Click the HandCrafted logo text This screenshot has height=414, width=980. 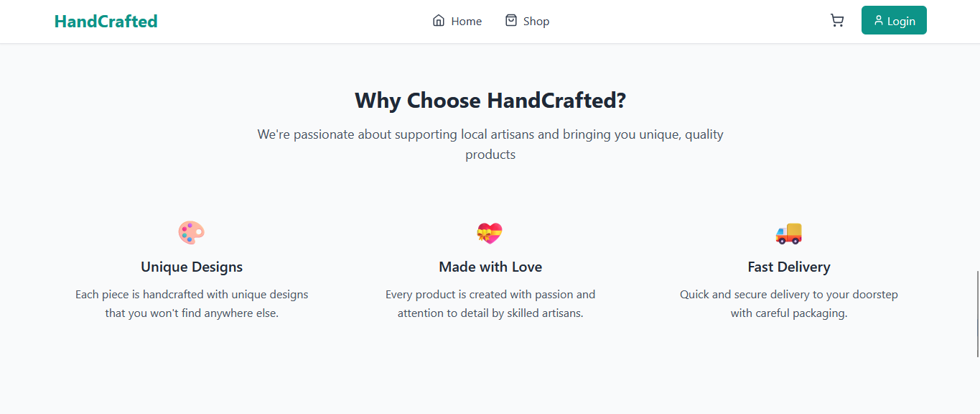tap(105, 21)
